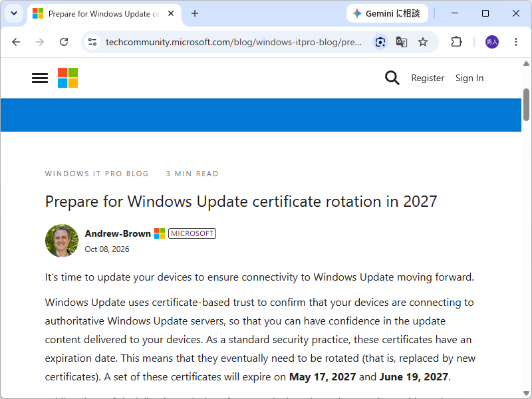532x399 pixels.
Task: Go back to the previous page
Action: [x=16, y=42]
